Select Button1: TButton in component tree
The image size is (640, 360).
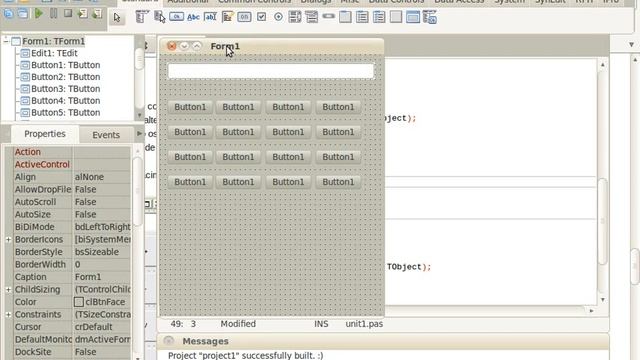click(66, 65)
